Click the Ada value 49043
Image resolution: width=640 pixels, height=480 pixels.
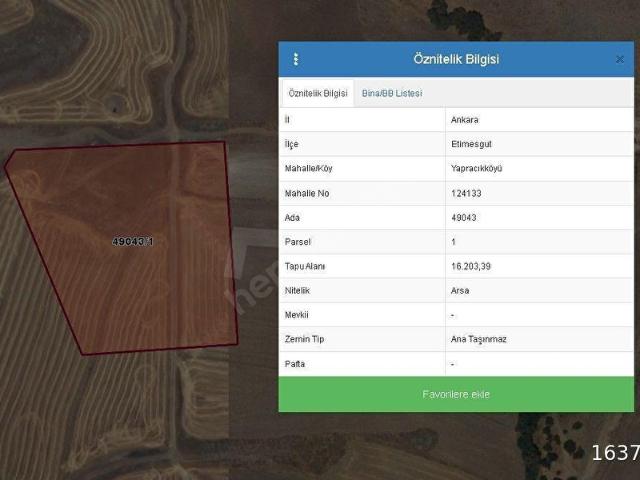coord(464,217)
